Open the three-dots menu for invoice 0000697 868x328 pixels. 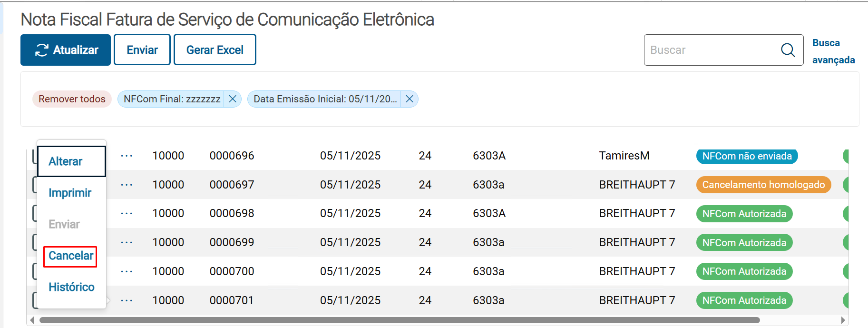point(127,185)
